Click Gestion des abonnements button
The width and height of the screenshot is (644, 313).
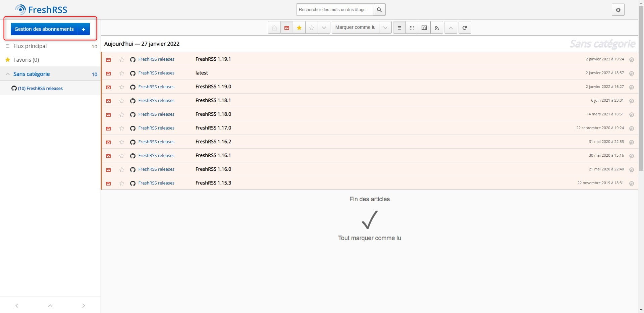[x=44, y=29]
